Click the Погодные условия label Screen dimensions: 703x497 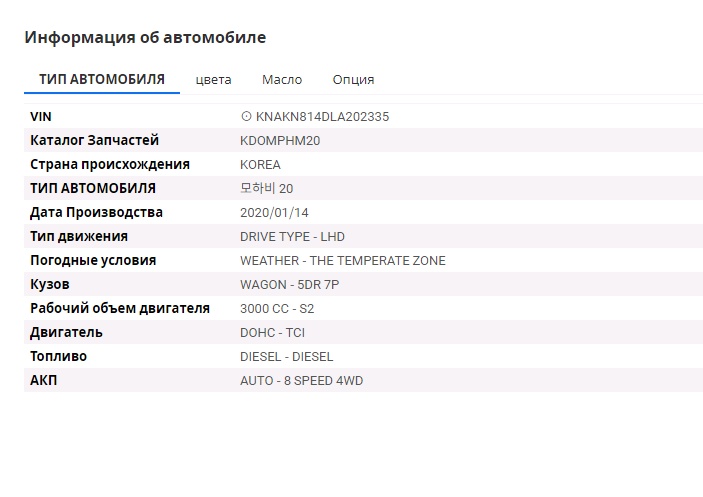pos(93,260)
